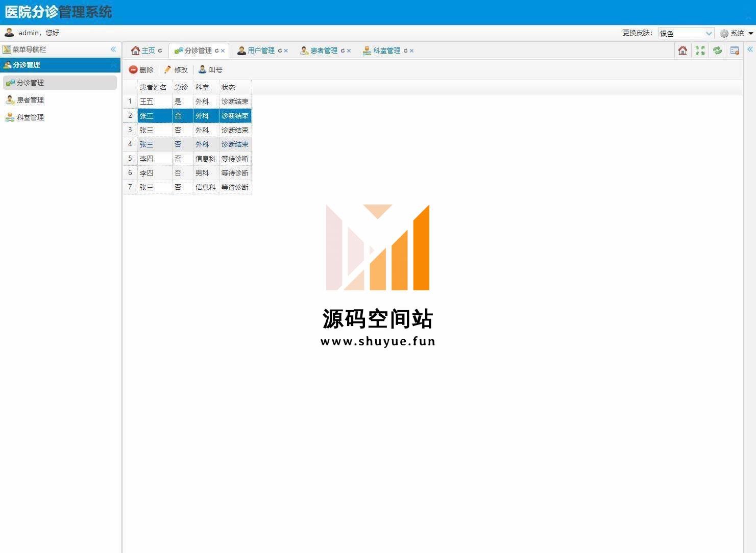756x553 pixels.
Task: Click the 等待诊断 status in row 6
Action: (x=235, y=173)
